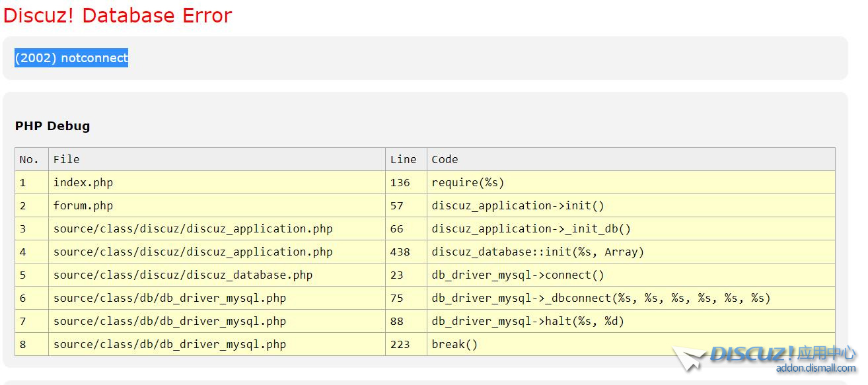Click the "db_driver_mysql->halt(%s, %d)" code cell

tap(631, 321)
